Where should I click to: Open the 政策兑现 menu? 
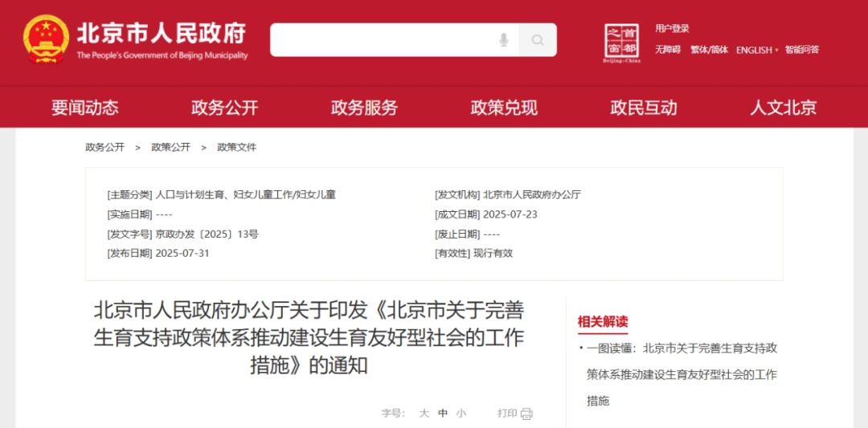[504, 108]
